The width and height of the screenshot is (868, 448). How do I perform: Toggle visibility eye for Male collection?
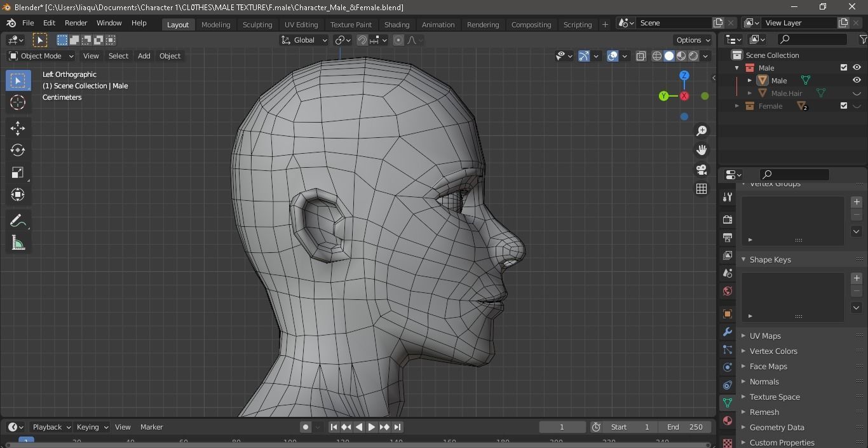point(857,68)
